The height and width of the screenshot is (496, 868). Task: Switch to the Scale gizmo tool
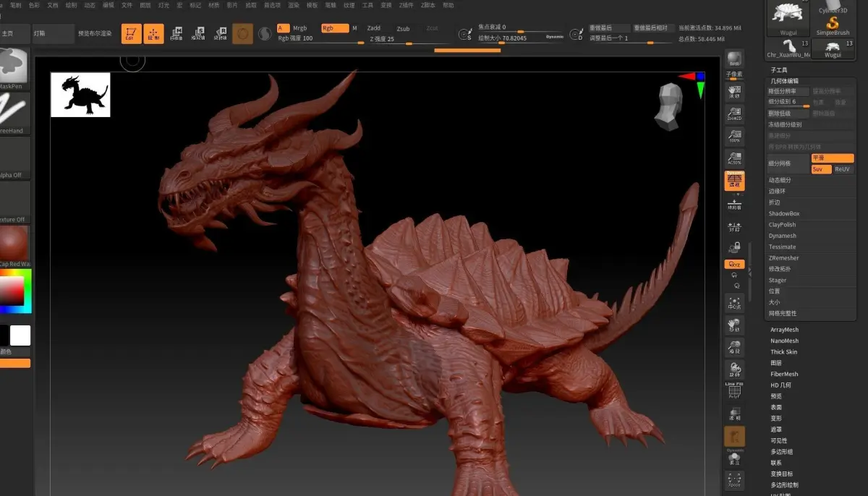[198, 33]
